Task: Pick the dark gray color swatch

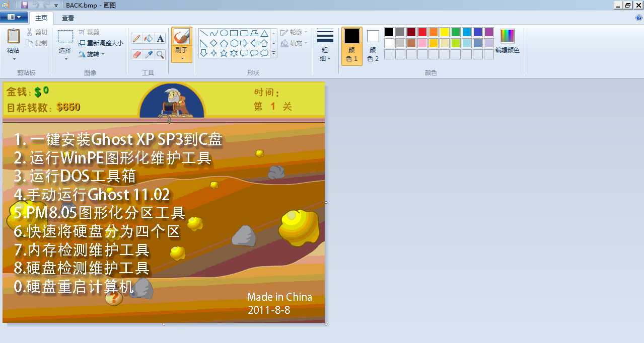Action: coord(400,32)
